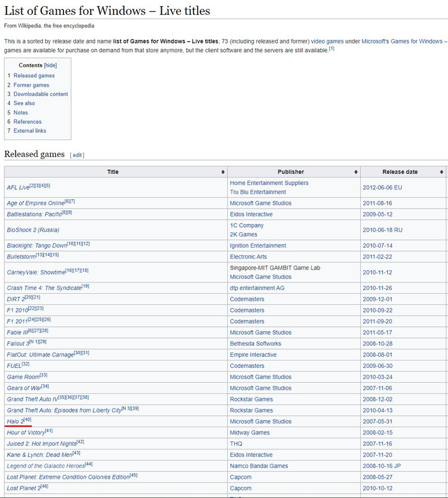Viewport: 448px width, 498px height.
Task: Open the 2K Games publisher link
Action: pyautogui.click(x=243, y=235)
